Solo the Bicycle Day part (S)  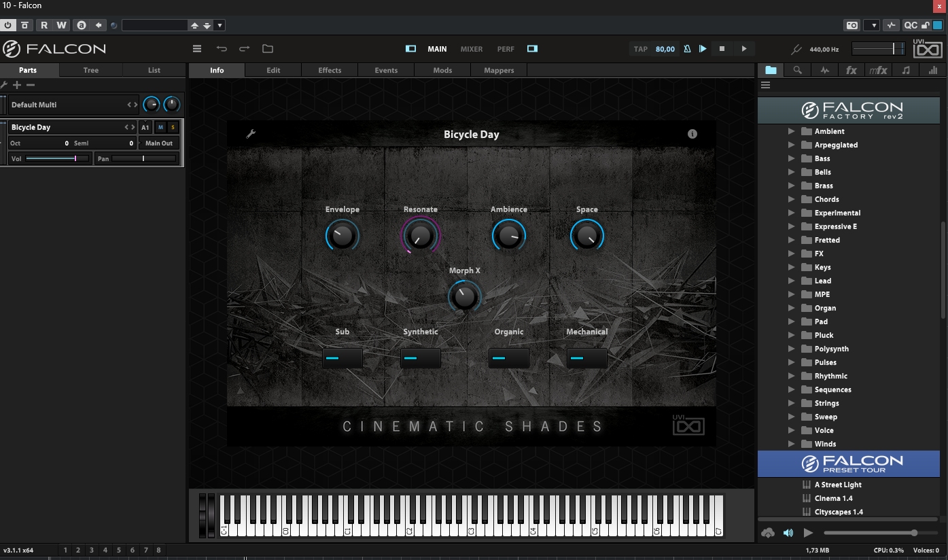click(173, 127)
